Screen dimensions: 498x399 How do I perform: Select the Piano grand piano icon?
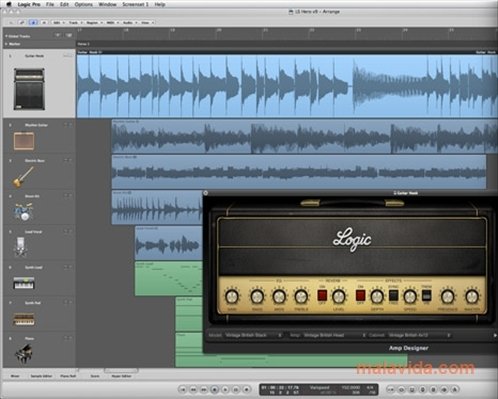24,354
